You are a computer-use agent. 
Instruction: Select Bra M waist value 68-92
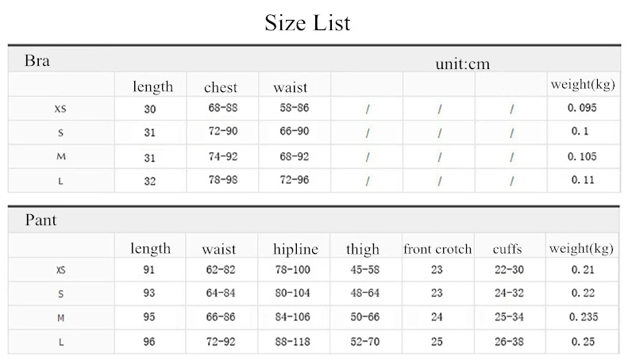295,157
